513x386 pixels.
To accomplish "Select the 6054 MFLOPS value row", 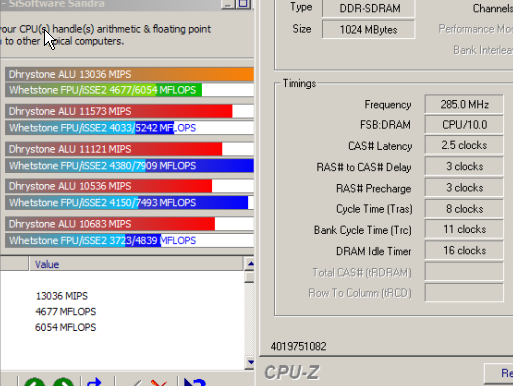I will (66, 327).
